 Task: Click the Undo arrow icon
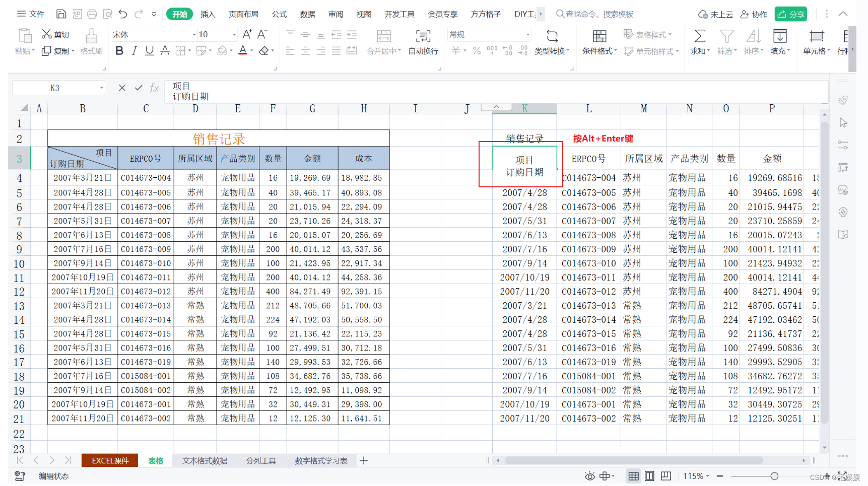123,14
